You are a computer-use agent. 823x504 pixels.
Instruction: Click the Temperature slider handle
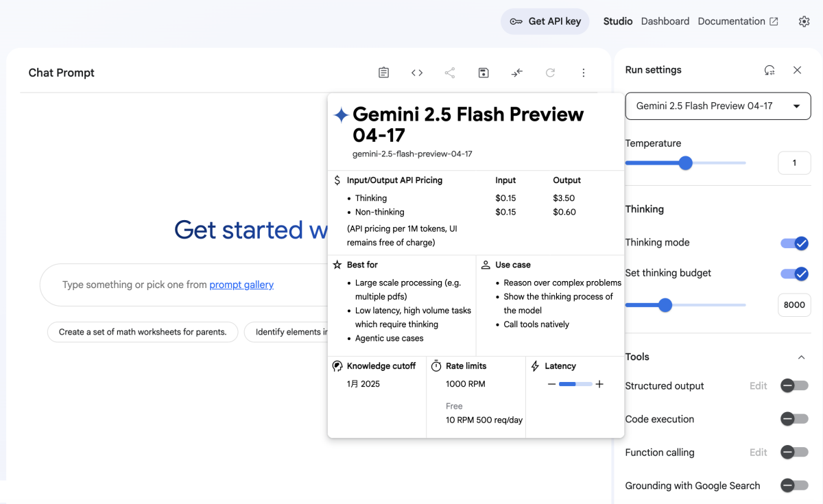coord(685,163)
